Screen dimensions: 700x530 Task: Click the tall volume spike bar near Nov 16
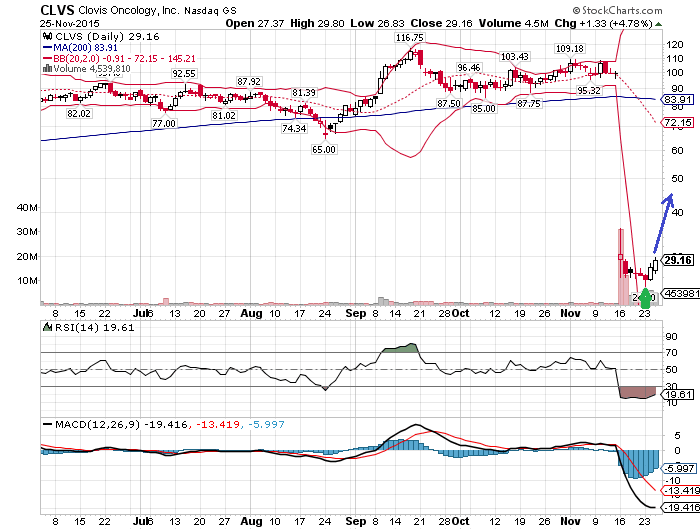(621, 267)
